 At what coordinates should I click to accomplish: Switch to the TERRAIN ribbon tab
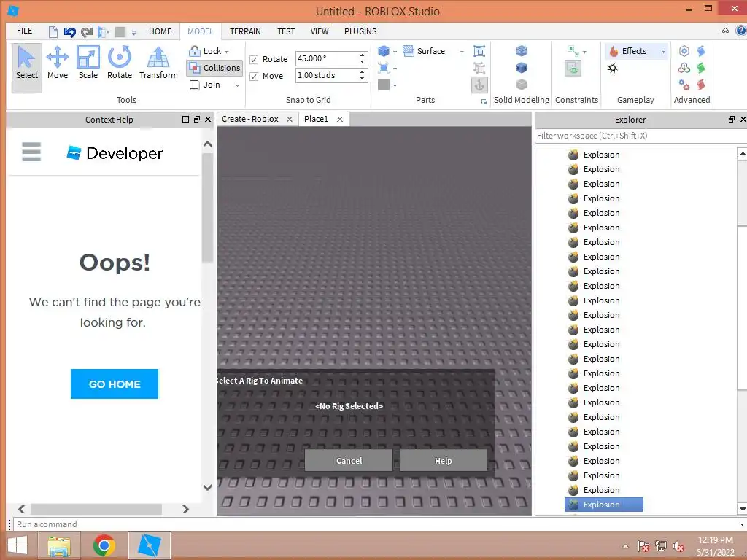(245, 31)
